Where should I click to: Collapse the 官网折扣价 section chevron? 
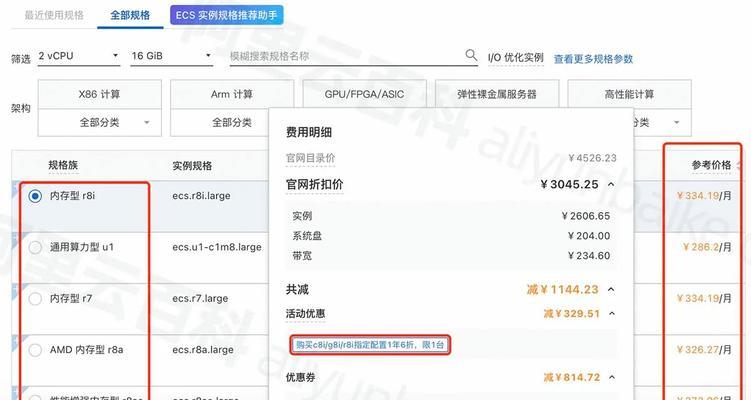pyautogui.click(x=611, y=184)
